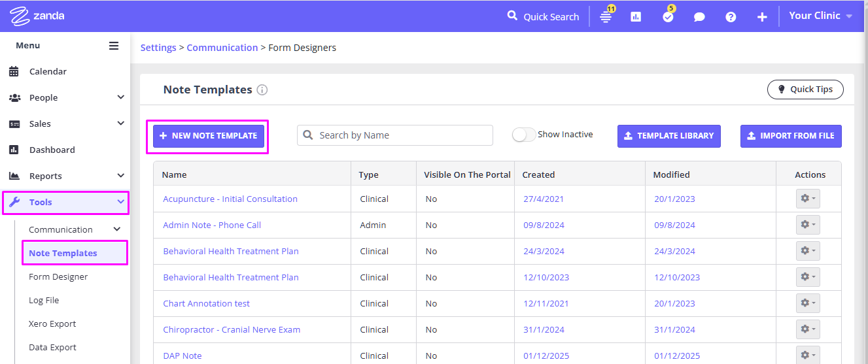Viewport: 868px width, 364px height.
Task: Click the New Note Template button
Action: tap(209, 136)
